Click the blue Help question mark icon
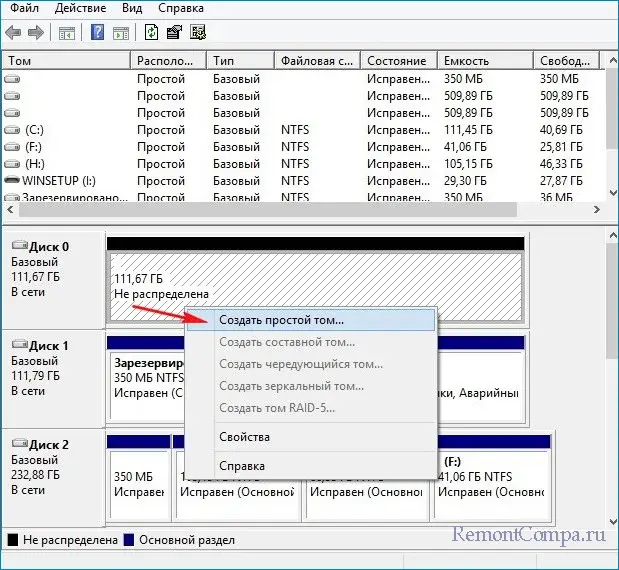Viewport: 619px width, 570px height. 98,32
